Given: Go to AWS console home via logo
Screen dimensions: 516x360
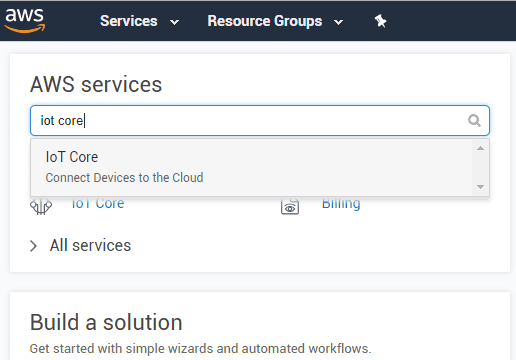Looking at the screenshot, I should pyautogui.click(x=25, y=20).
